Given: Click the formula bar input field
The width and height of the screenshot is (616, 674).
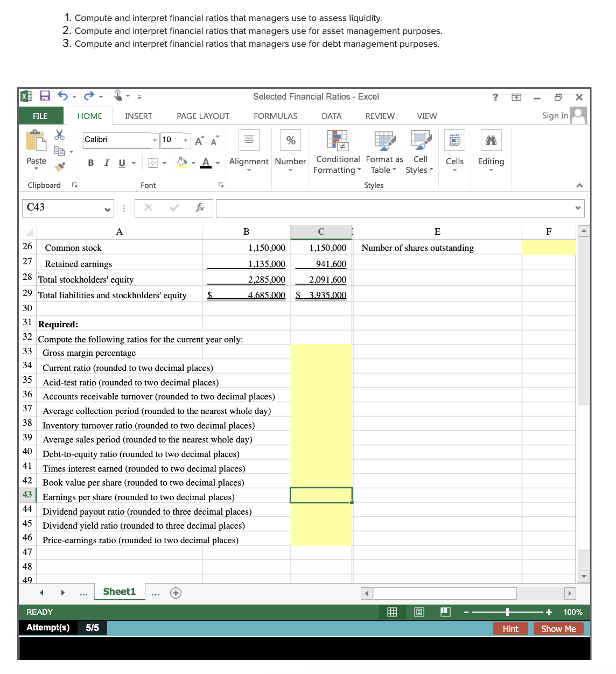Looking at the screenshot, I should click(x=400, y=208).
